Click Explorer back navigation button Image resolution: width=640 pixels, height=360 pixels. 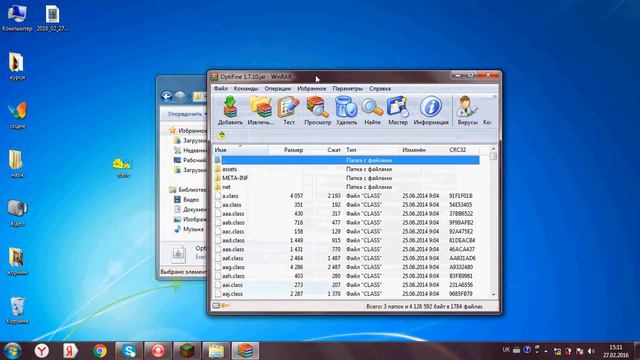coord(167,97)
